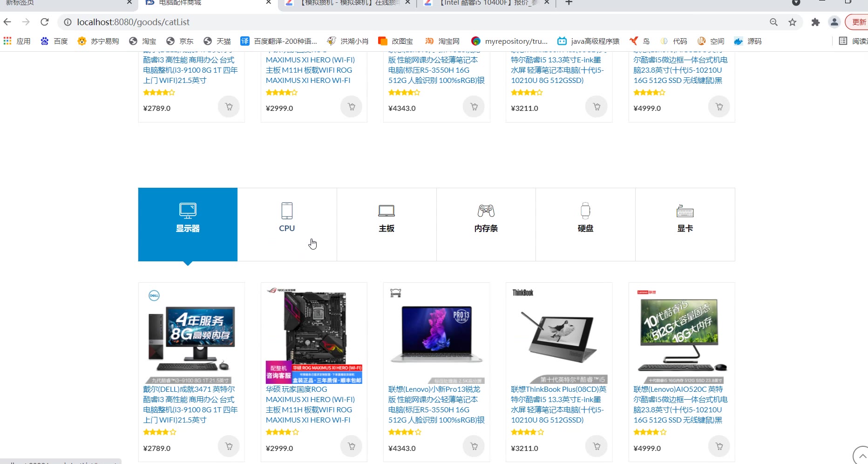Click the star rating under lower ThinkBook Plus

527,432
